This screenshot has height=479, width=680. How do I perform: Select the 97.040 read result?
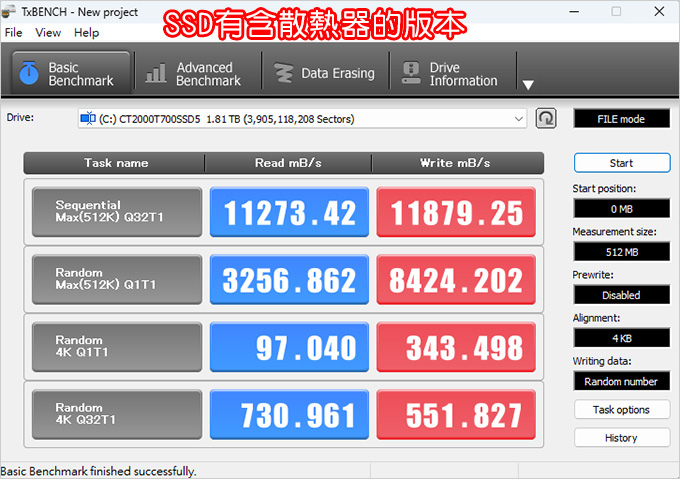tap(289, 347)
